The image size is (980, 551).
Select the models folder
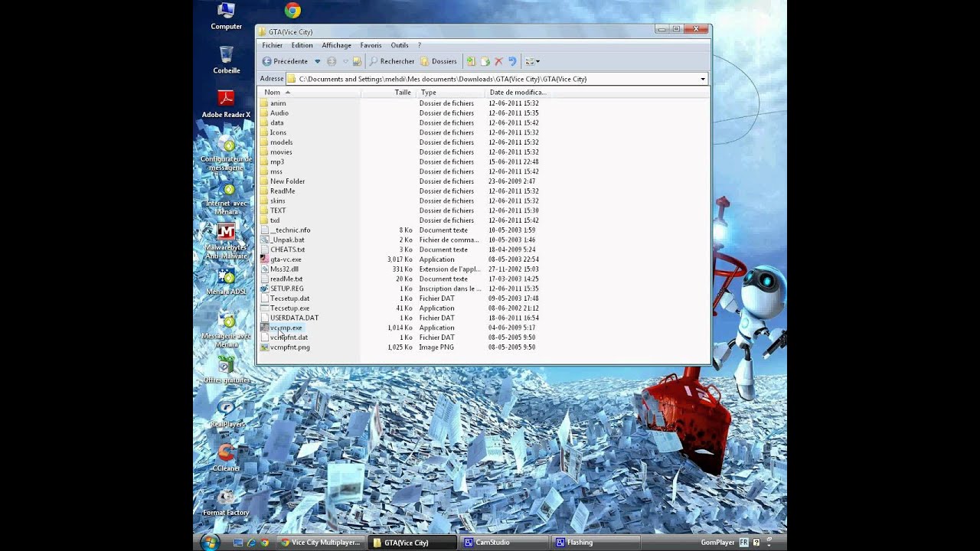click(x=276, y=142)
